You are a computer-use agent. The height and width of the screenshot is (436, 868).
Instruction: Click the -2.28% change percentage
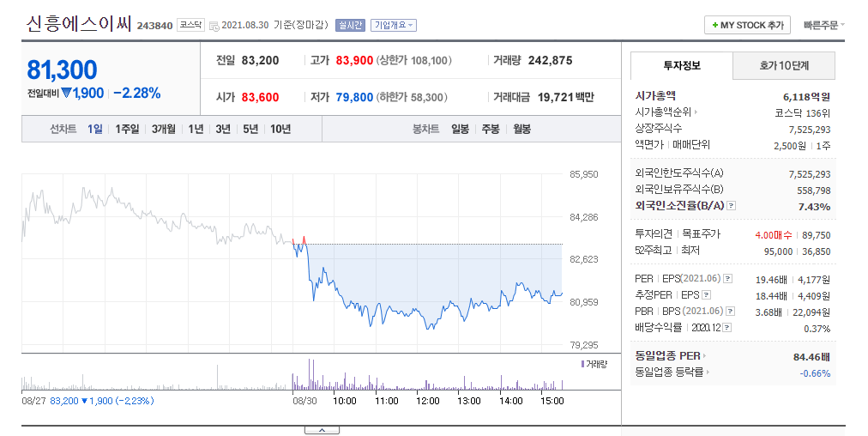coord(136,93)
